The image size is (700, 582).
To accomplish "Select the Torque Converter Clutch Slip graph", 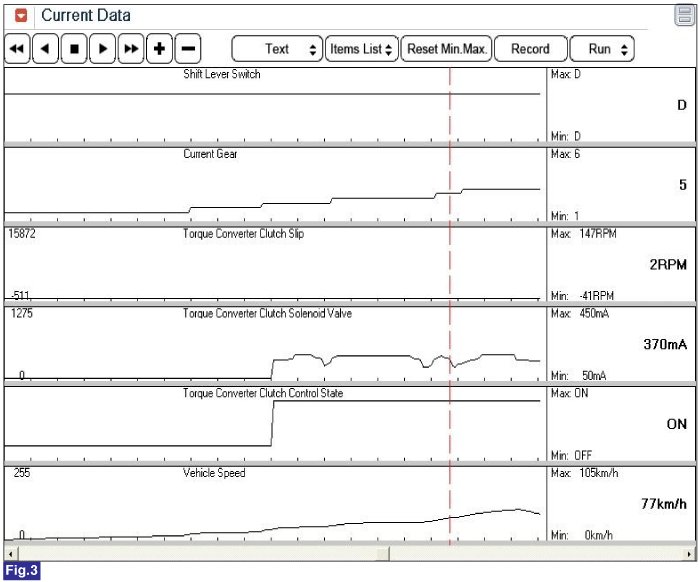I will (x=273, y=264).
